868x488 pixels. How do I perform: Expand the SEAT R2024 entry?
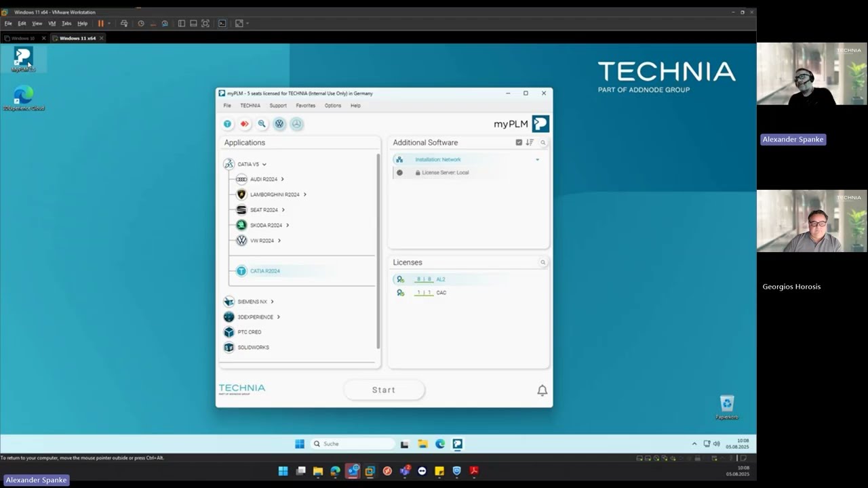(x=283, y=210)
